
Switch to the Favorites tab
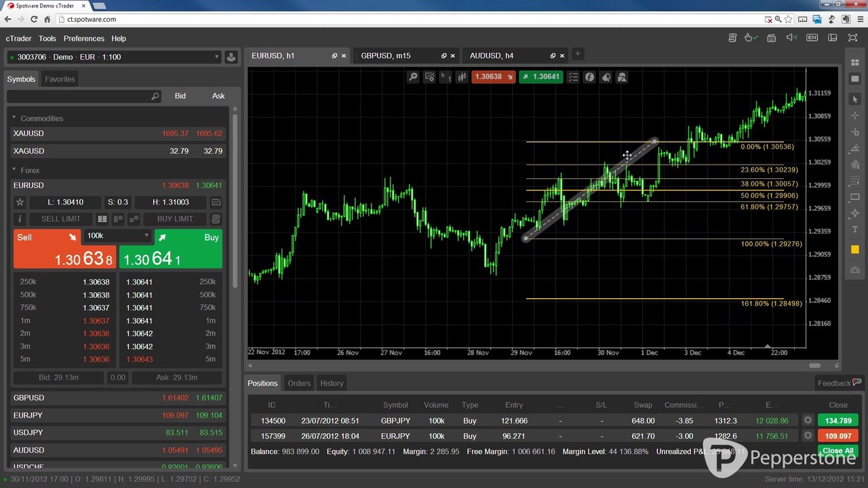click(x=60, y=79)
